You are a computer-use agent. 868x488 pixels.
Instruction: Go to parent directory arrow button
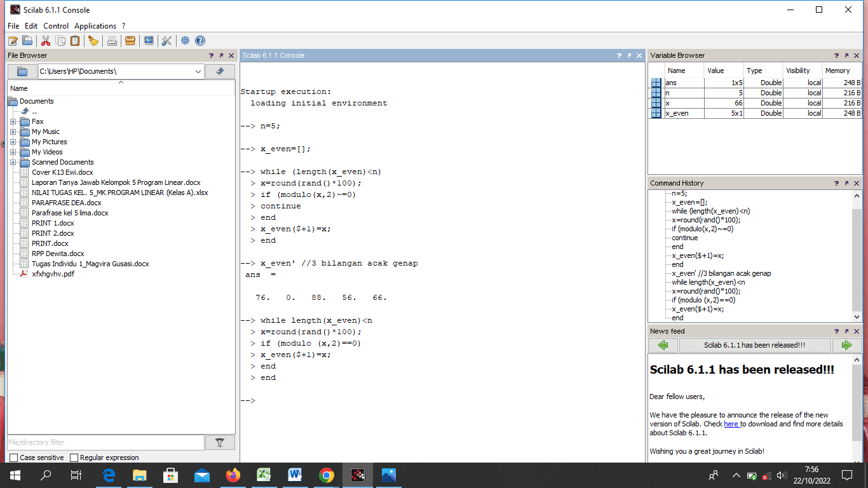220,71
